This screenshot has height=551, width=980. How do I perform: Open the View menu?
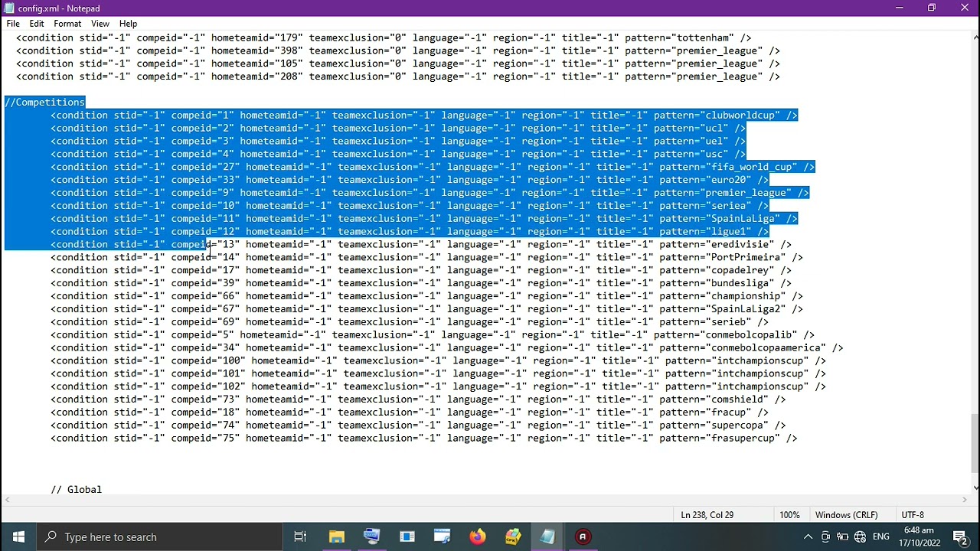[100, 24]
